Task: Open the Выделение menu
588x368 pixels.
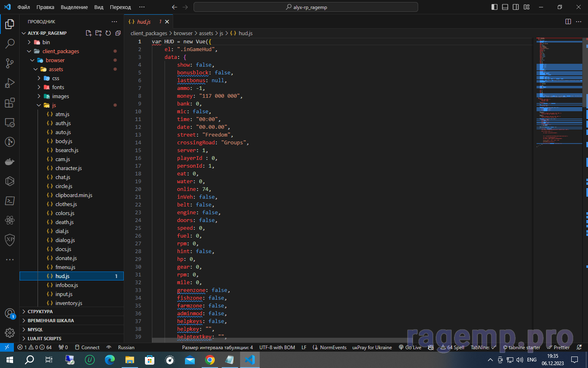Action: (x=74, y=7)
